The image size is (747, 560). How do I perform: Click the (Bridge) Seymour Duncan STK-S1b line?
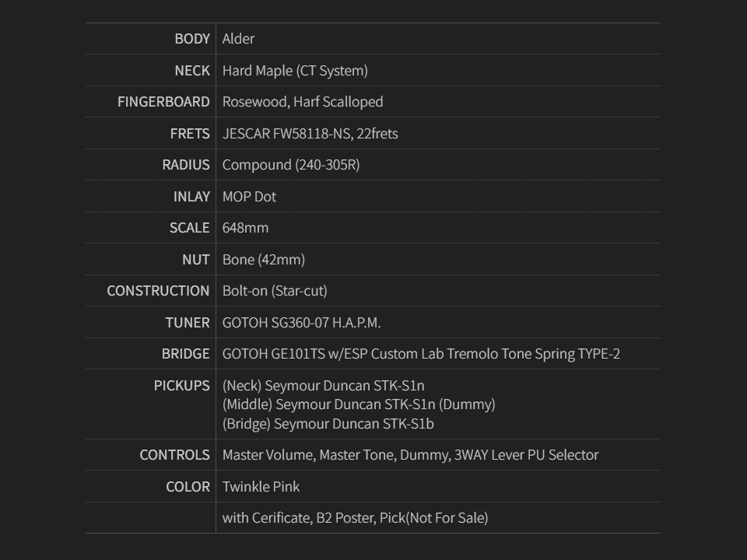[328, 424]
